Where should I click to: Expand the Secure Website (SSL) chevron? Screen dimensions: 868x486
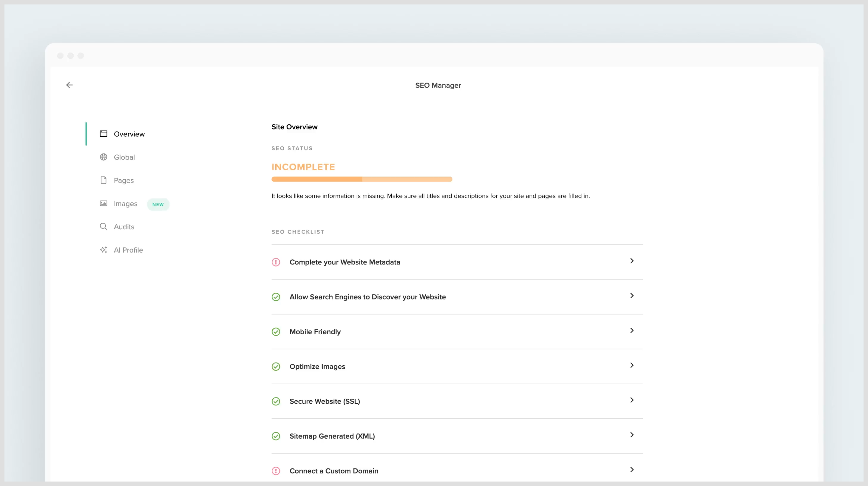pos(632,400)
